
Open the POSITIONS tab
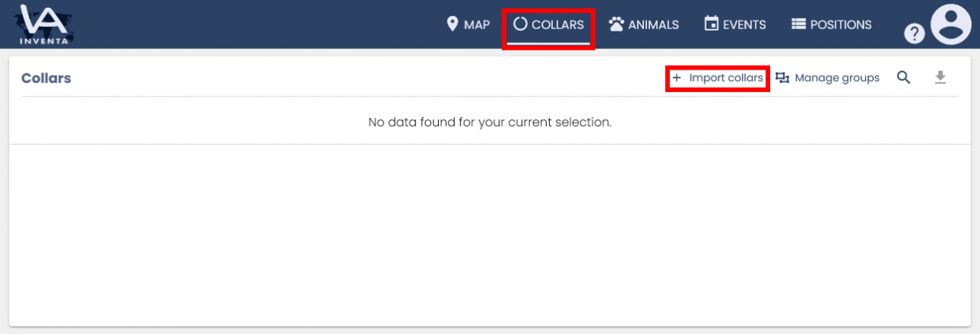coord(841,25)
